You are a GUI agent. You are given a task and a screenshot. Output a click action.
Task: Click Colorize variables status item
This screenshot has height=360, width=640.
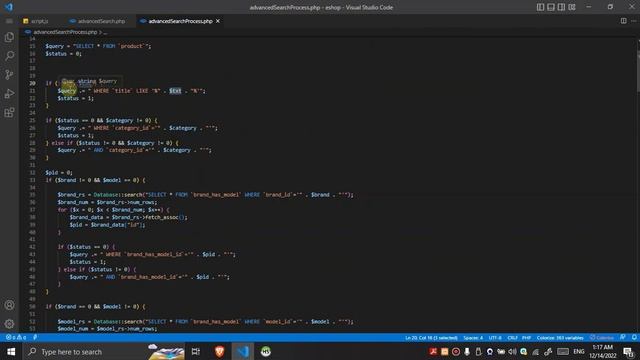click(560, 338)
